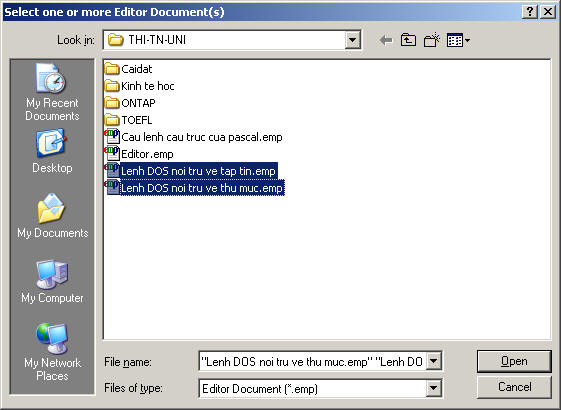The image size is (561, 410).
Task: Click the Cancel button
Action: tap(514, 387)
